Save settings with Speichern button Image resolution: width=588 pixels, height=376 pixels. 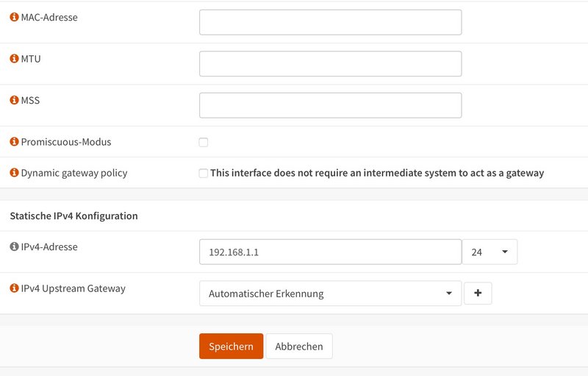pos(231,346)
